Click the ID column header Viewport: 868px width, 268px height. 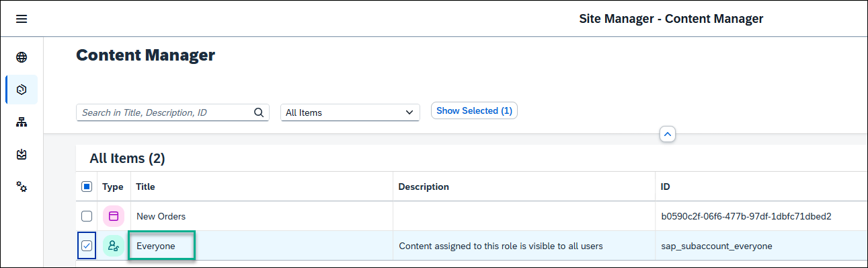666,187
